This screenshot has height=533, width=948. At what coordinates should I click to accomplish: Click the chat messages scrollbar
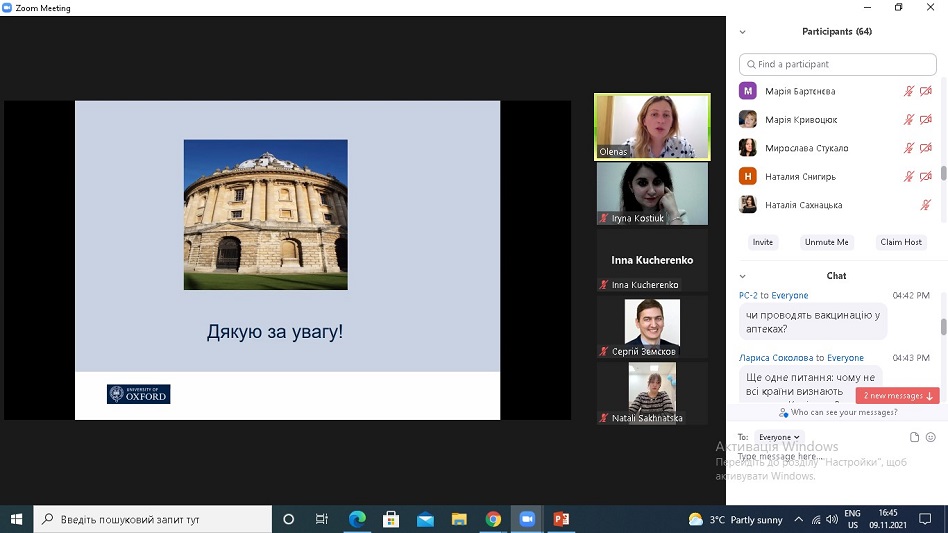943,327
